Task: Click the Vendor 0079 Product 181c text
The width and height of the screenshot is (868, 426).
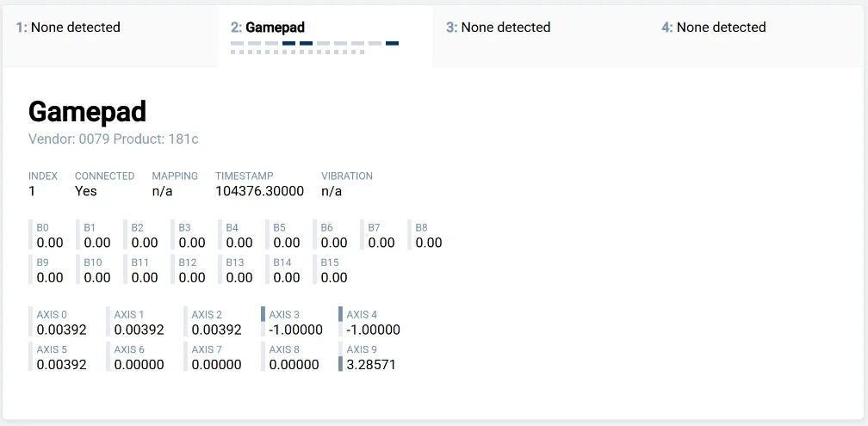Action: pos(114,139)
